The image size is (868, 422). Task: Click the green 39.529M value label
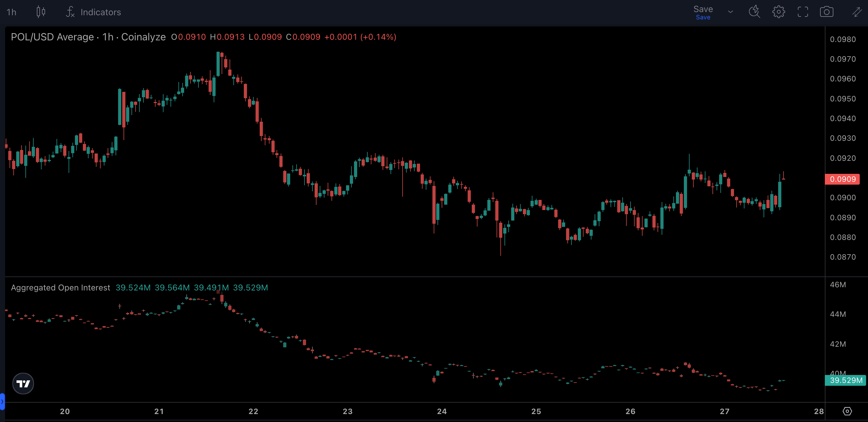(846, 380)
